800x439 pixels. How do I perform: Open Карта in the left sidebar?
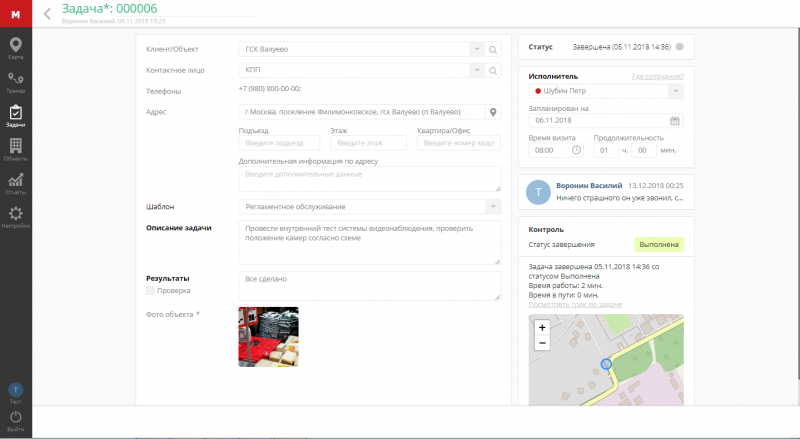click(16, 47)
